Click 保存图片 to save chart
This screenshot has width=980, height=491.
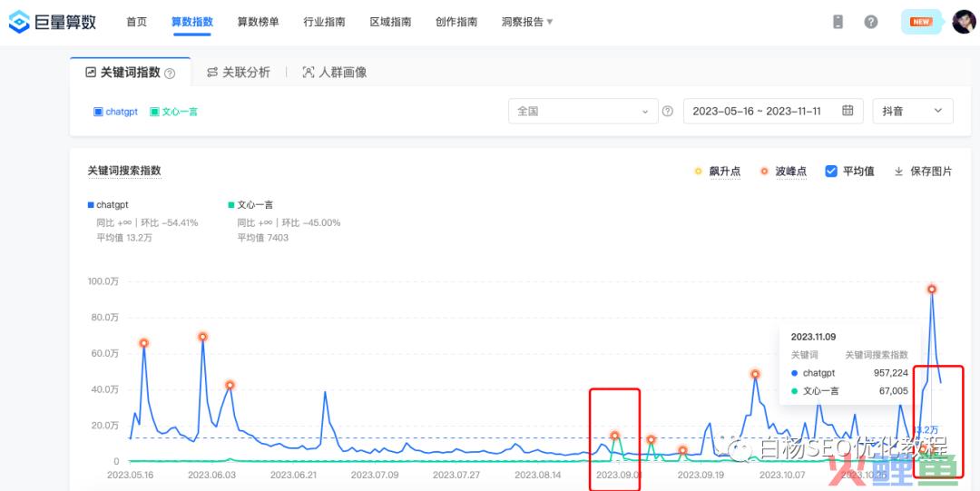pos(923,172)
